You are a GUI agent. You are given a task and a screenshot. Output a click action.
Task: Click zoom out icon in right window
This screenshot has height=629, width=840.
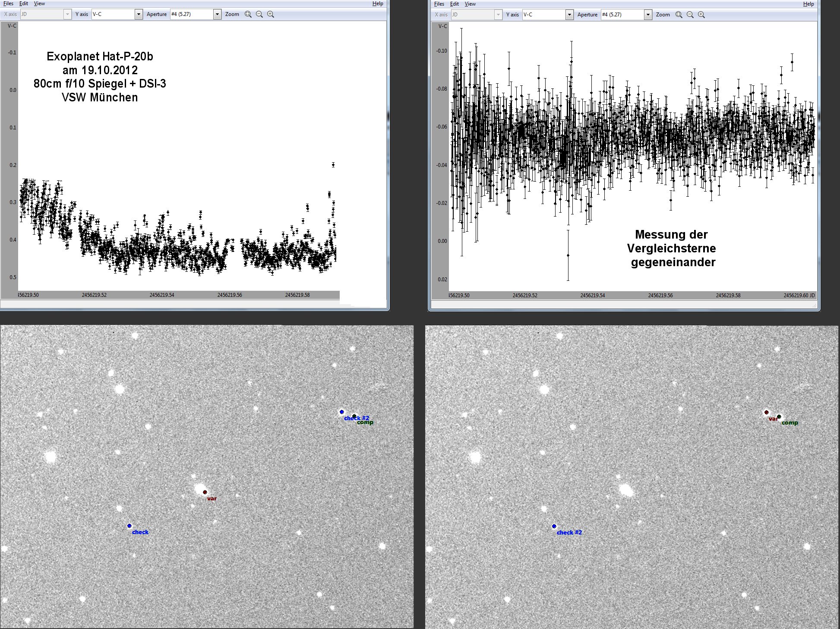click(690, 15)
